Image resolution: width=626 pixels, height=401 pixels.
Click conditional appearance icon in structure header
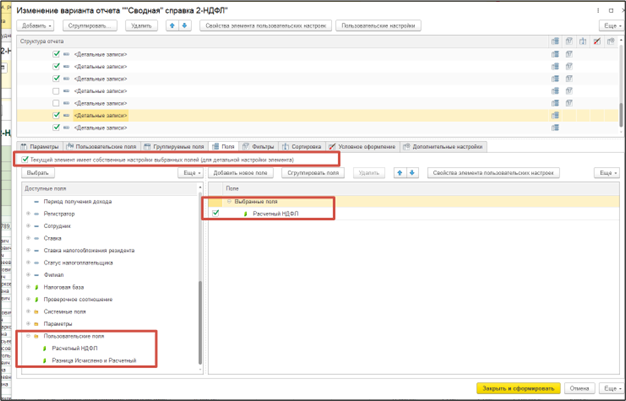tap(597, 41)
